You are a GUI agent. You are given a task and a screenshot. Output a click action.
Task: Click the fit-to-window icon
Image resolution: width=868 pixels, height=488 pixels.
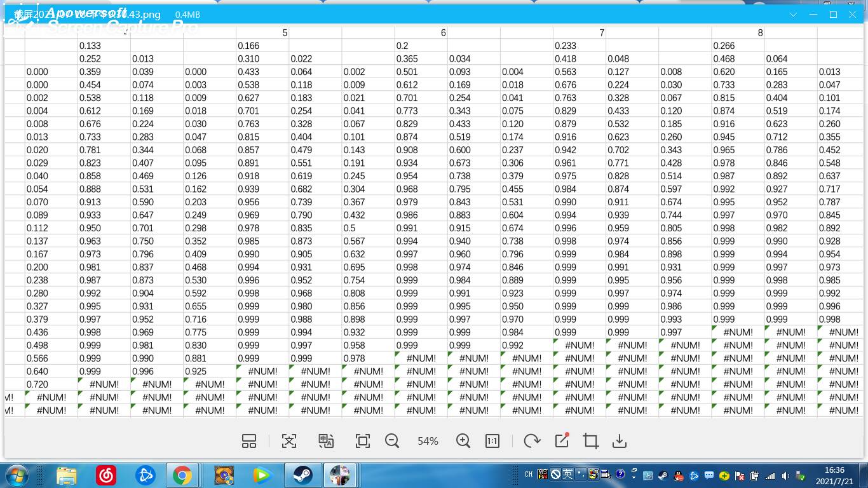pos(363,441)
